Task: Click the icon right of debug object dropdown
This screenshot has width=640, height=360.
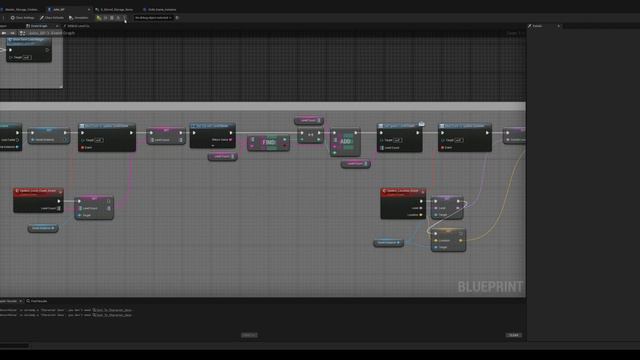Action: click(177, 18)
